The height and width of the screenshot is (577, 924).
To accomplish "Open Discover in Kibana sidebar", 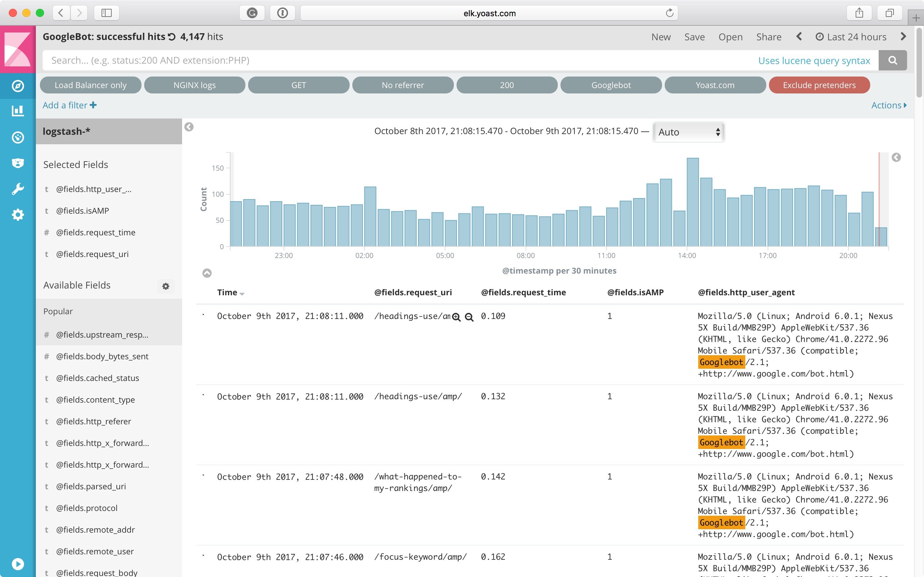I will click(18, 86).
